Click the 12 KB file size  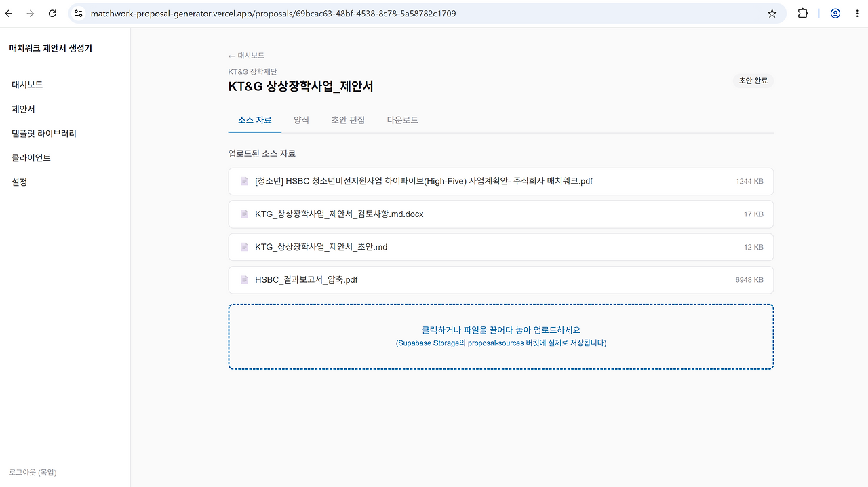coord(753,247)
